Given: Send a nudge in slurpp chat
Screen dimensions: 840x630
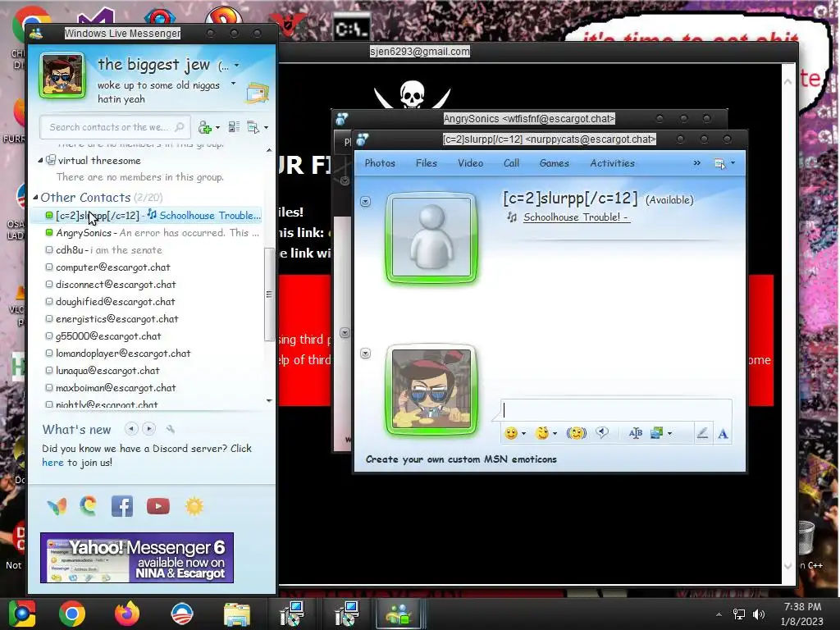Looking at the screenshot, I should 577,433.
